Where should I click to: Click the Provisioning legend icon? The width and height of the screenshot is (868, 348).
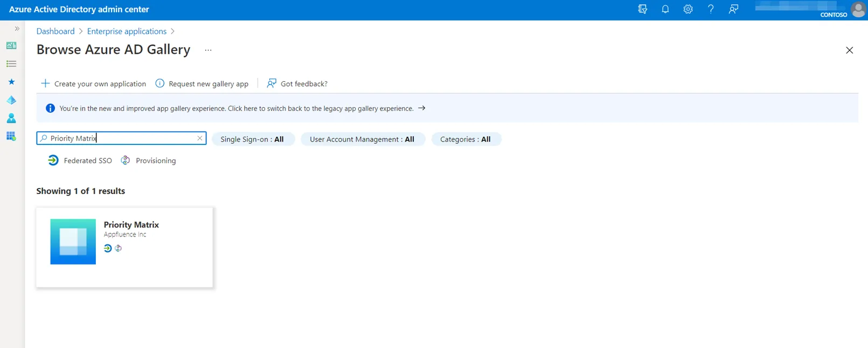click(x=125, y=161)
